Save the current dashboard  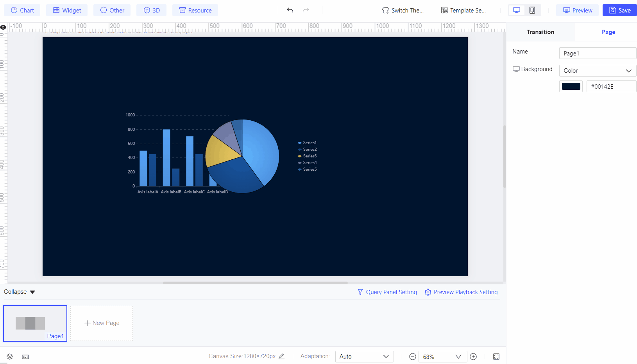click(x=619, y=10)
